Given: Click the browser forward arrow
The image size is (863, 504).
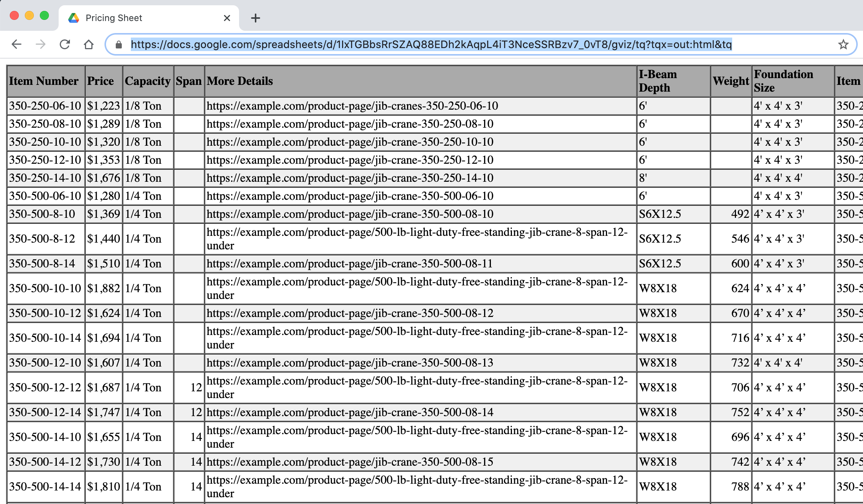Looking at the screenshot, I should pyautogui.click(x=40, y=44).
